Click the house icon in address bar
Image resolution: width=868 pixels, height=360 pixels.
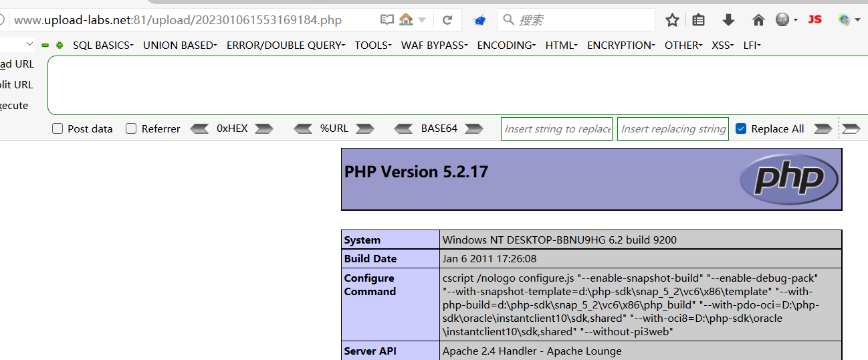point(406,20)
